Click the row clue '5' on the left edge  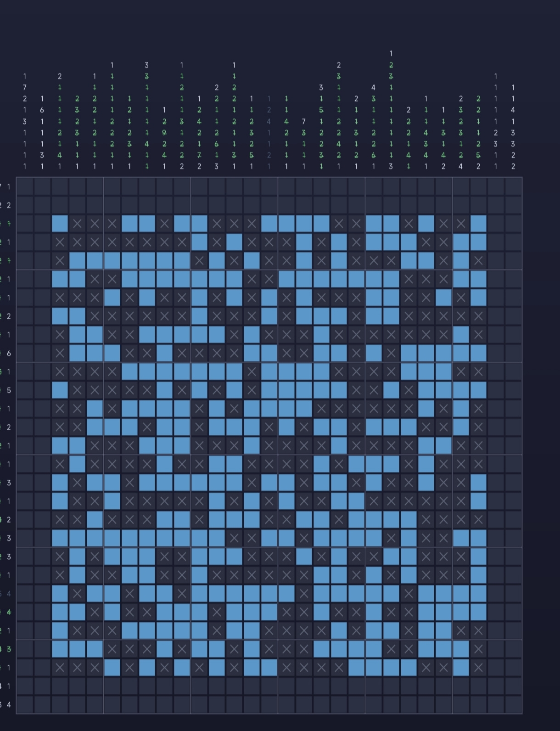point(8,390)
